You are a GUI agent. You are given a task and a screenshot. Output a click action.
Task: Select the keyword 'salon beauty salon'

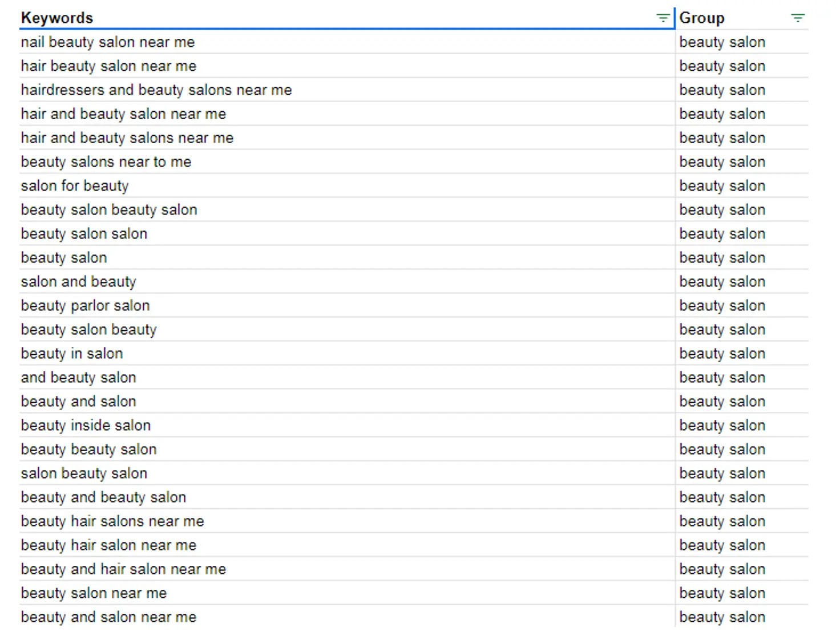[x=84, y=473]
